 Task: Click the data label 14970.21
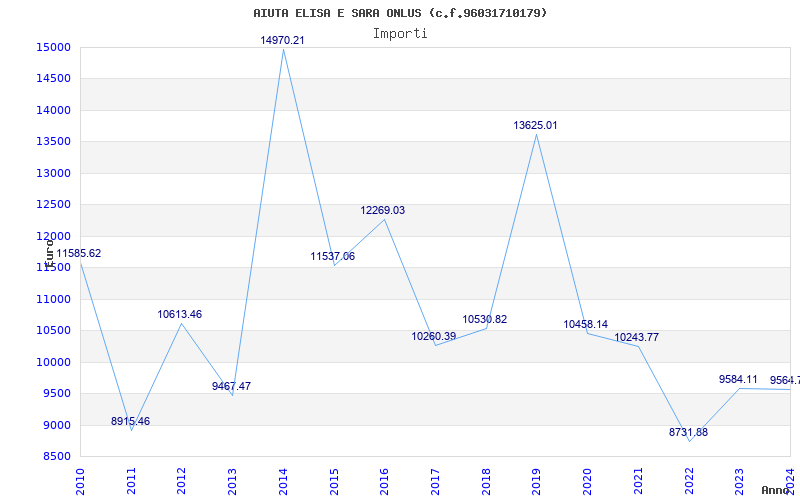coord(282,40)
